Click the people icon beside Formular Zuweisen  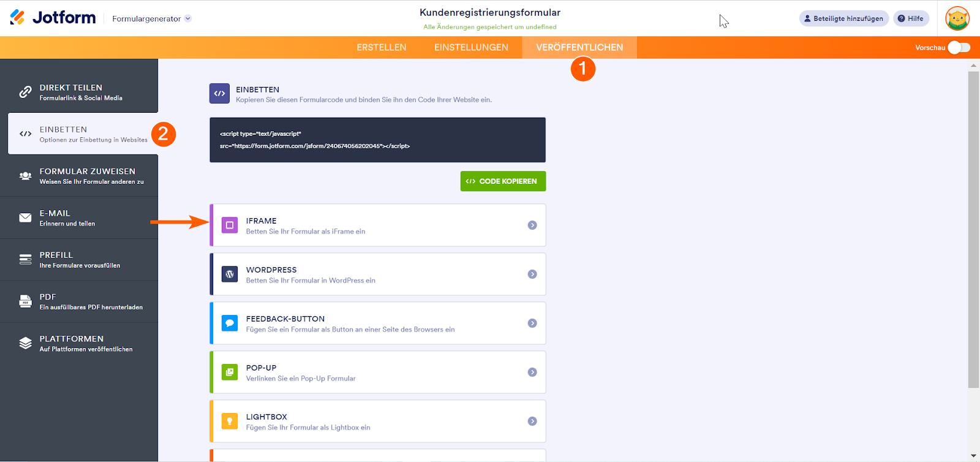25,176
